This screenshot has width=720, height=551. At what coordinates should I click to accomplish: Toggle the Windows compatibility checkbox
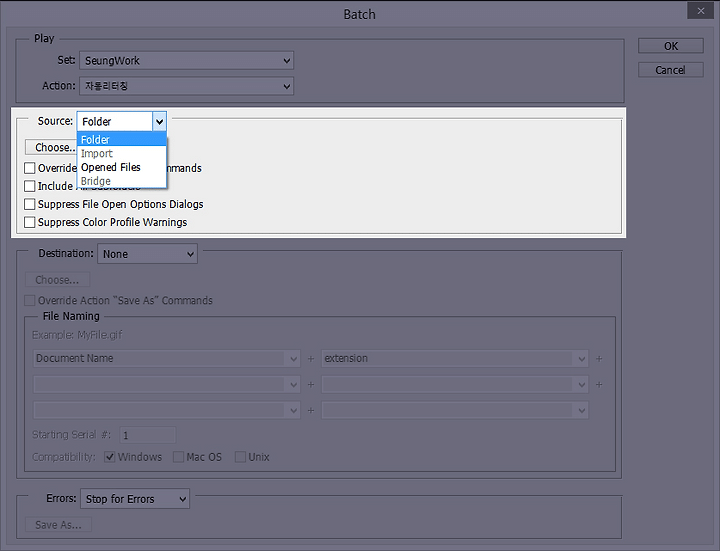coord(109,457)
